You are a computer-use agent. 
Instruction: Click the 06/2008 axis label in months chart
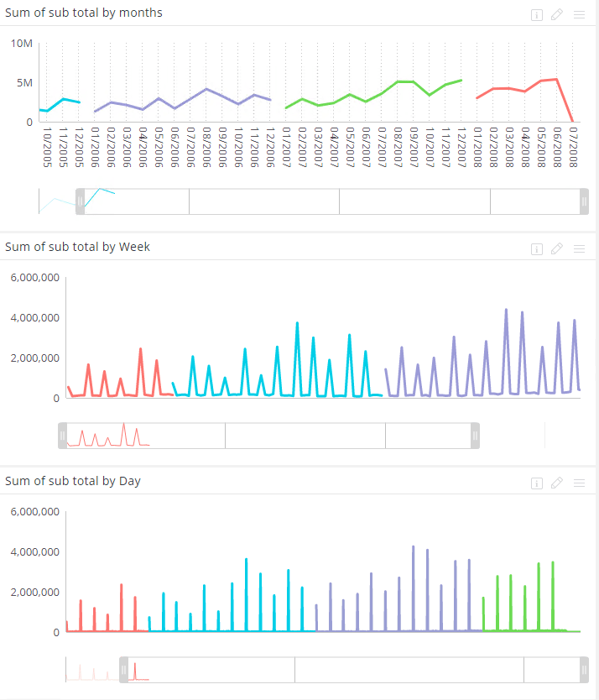(556, 148)
